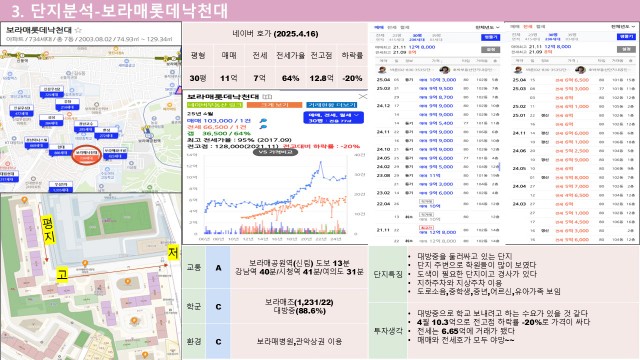The image size is (640, 360).
Task: Open the 전체년도 dropdown in right listing panel
Action: point(623,27)
